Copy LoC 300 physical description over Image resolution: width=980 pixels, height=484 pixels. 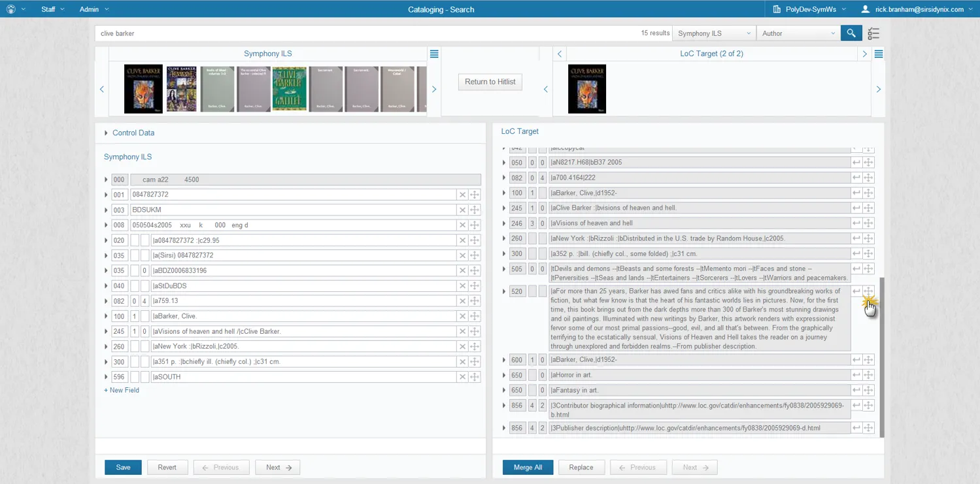pos(856,253)
